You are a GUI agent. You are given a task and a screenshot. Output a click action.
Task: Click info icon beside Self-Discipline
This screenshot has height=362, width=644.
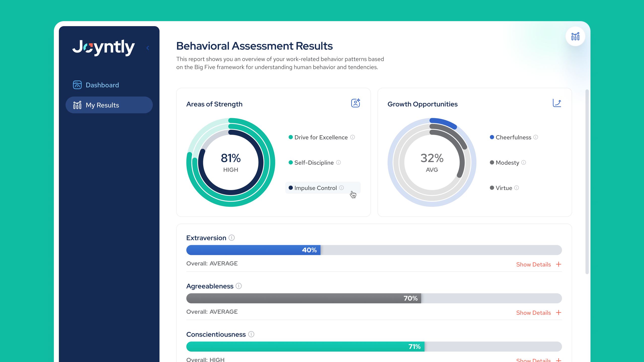coord(338,163)
